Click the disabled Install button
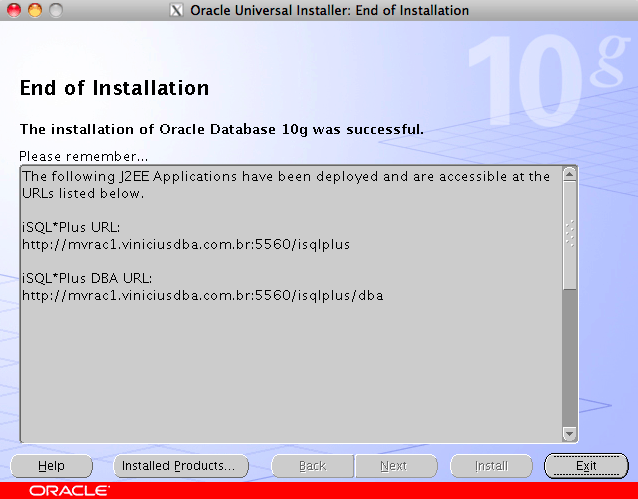638x499 pixels. pos(491,466)
